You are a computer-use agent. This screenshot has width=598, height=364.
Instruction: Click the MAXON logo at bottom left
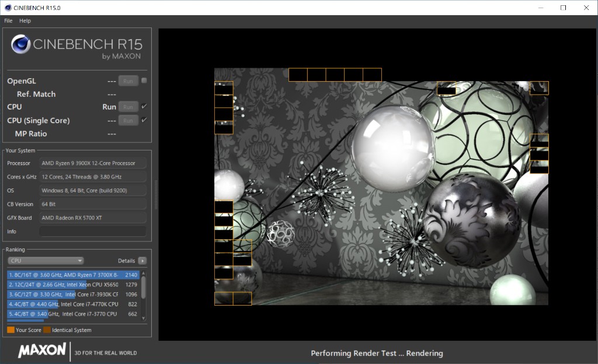(42, 351)
